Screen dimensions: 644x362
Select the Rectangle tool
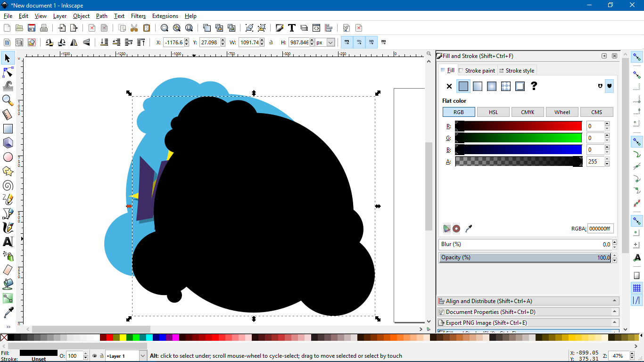pos(8,128)
